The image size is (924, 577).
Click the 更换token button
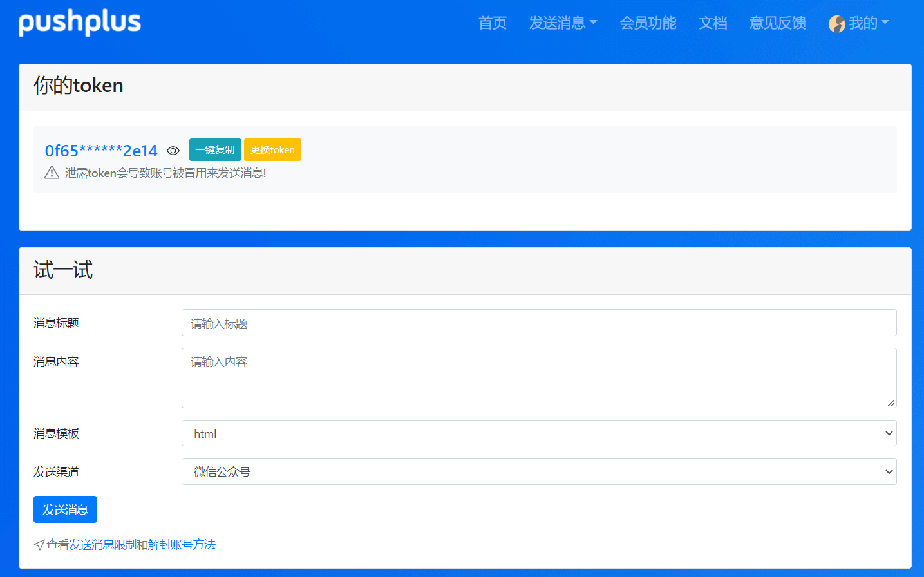click(x=272, y=149)
